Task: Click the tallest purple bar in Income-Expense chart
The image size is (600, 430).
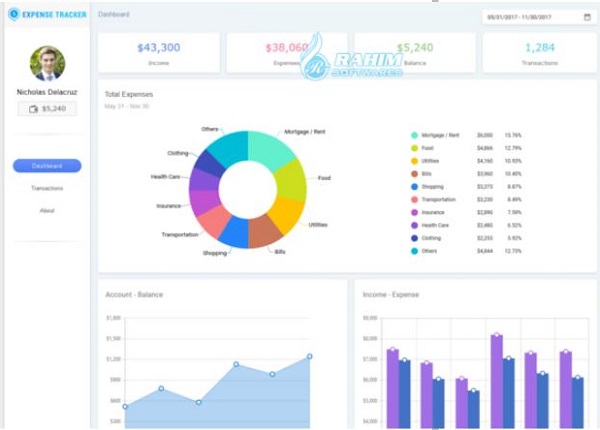Action: click(497, 381)
